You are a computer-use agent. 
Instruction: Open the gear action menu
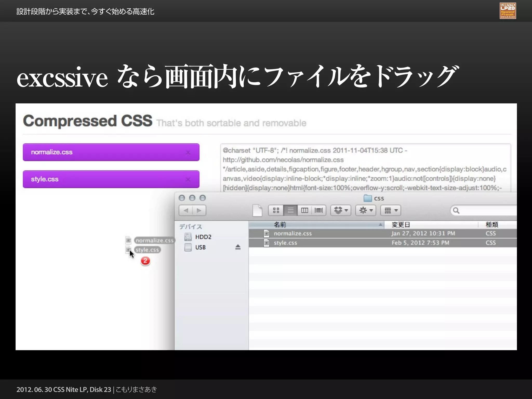[x=366, y=210]
